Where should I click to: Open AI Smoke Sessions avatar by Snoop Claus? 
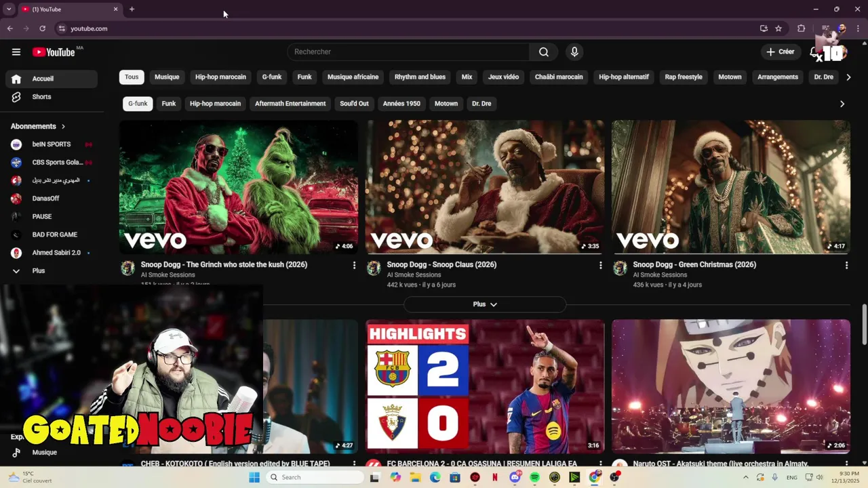coord(374,268)
